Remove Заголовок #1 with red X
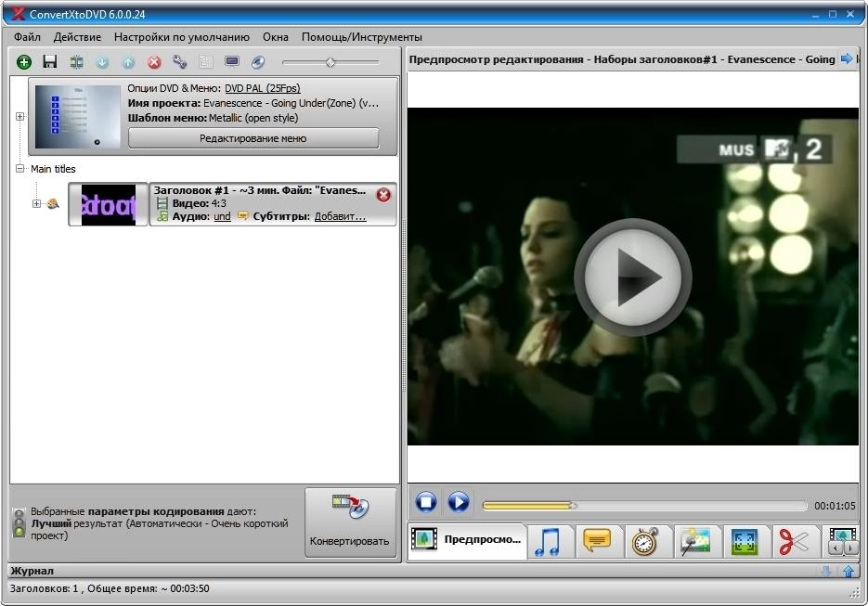Image resolution: width=868 pixels, height=606 pixels. 383,195
